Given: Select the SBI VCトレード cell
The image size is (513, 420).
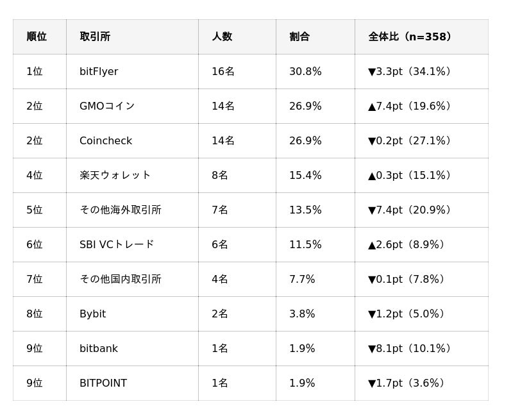Looking at the screenshot, I should 117,245.
